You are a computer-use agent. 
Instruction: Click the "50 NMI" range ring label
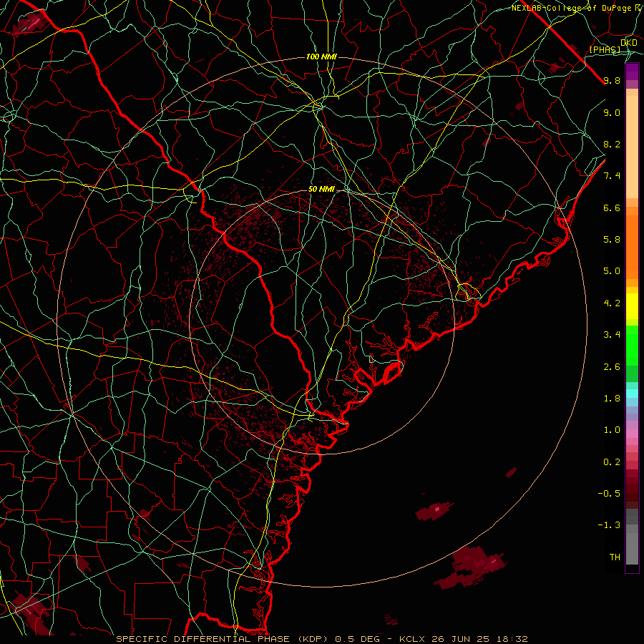pyautogui.click(x=321, y=189)
